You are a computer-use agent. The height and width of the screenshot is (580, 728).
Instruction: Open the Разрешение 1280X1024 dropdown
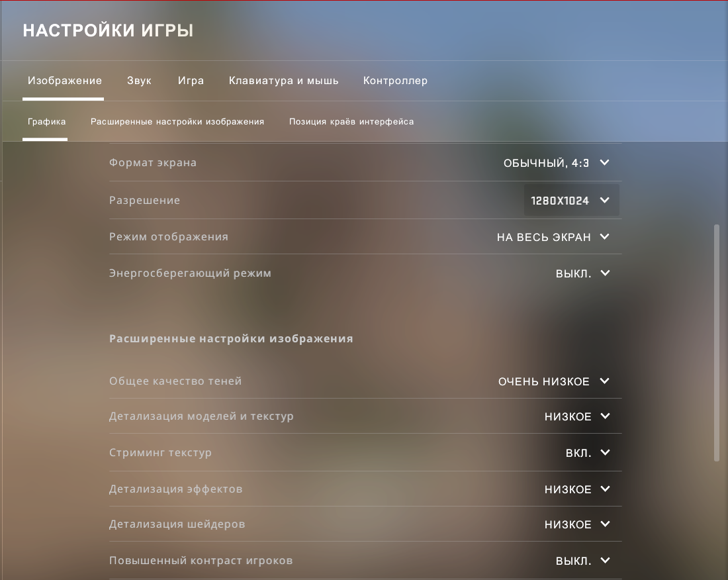click(571, 200)
